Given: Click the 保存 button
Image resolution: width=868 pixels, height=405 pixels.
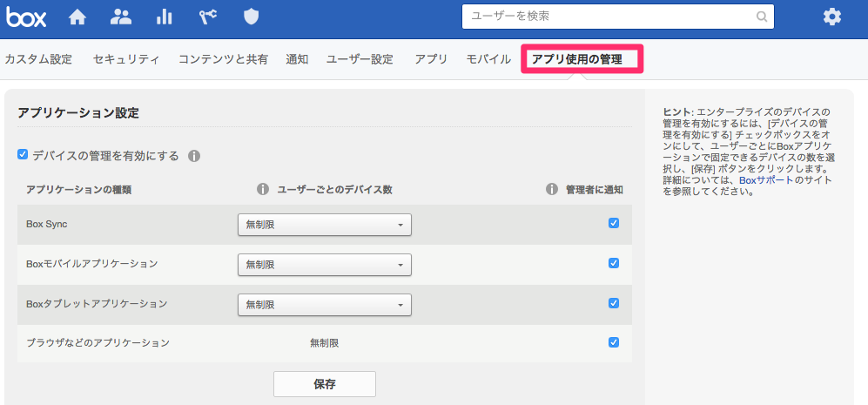Looking at the screenshot, I should (x=324, y=383).
